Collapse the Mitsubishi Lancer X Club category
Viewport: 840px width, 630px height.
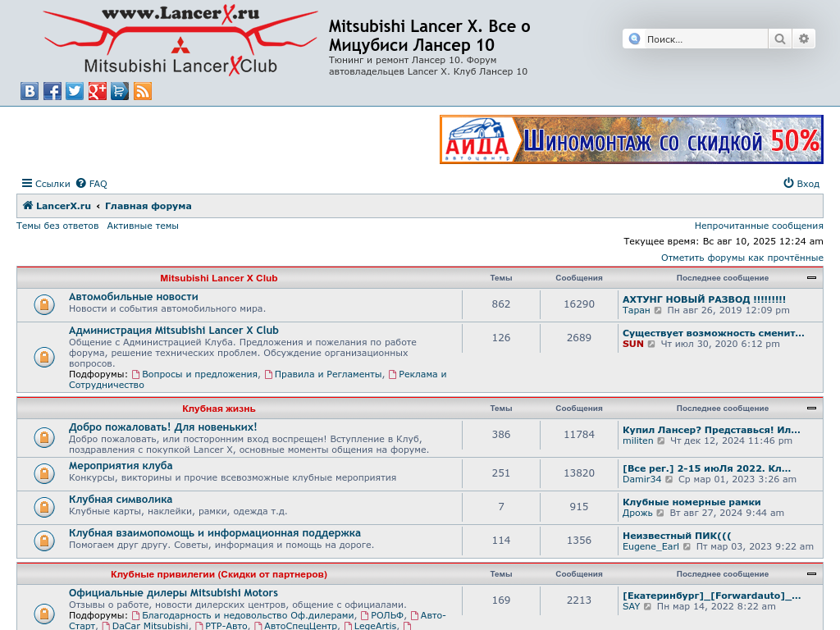[811, 278]
